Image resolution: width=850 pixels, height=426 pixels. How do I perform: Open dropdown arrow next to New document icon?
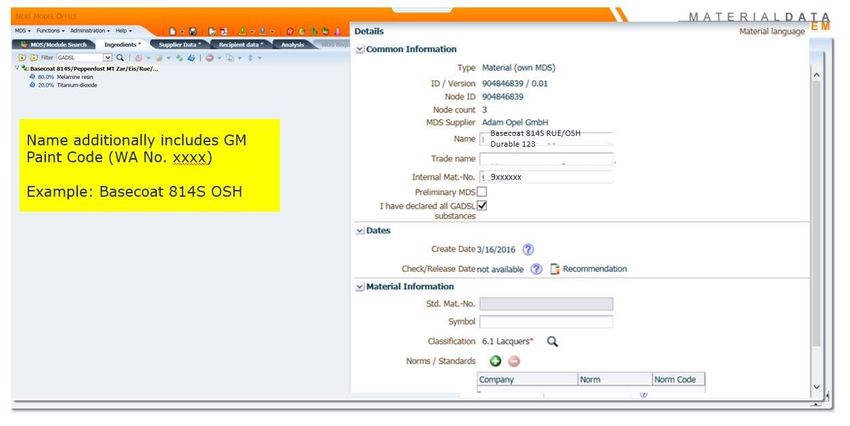[182, 32]
